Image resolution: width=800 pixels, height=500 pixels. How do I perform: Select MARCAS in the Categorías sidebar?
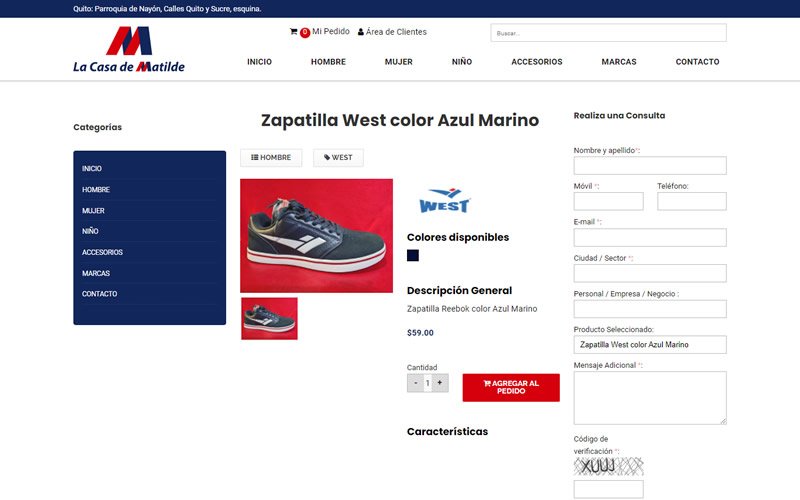[x=96, y=273]
